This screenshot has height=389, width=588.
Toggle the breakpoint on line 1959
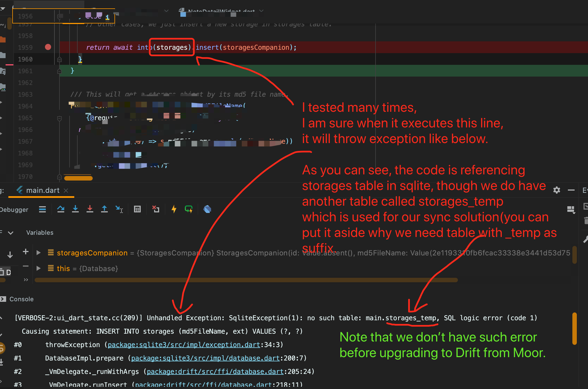(48, 47)
